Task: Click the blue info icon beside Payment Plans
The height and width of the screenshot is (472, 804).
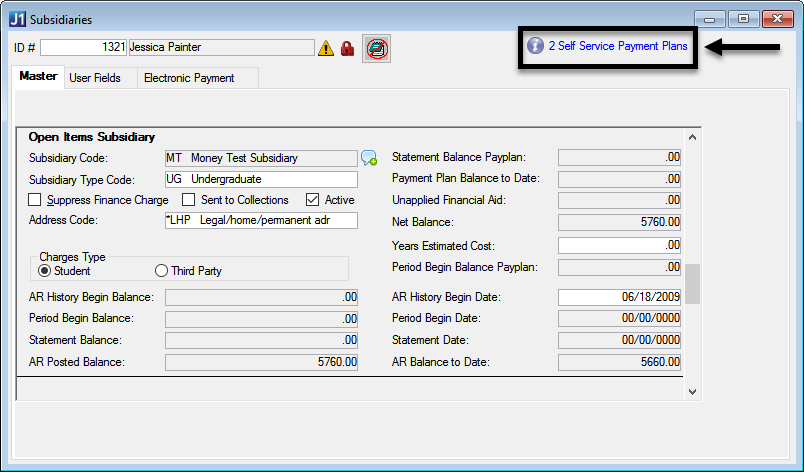Action: tap(535, 46)
